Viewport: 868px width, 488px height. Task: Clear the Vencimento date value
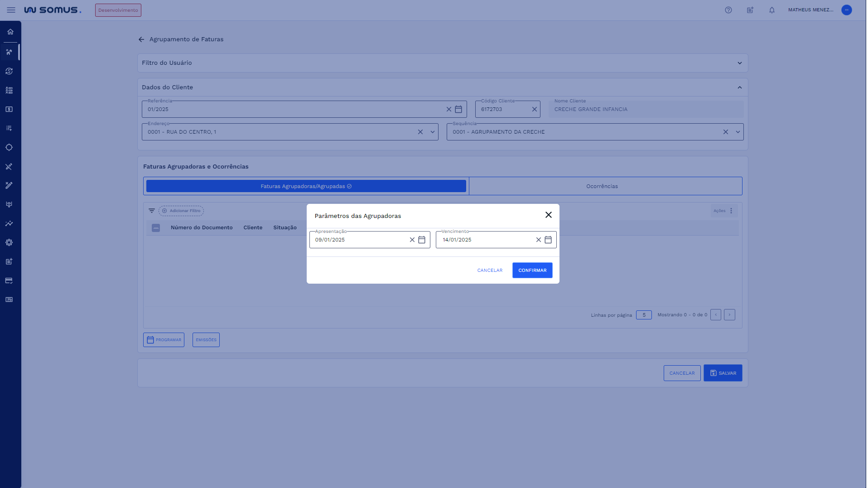click(x=538, y=240)
